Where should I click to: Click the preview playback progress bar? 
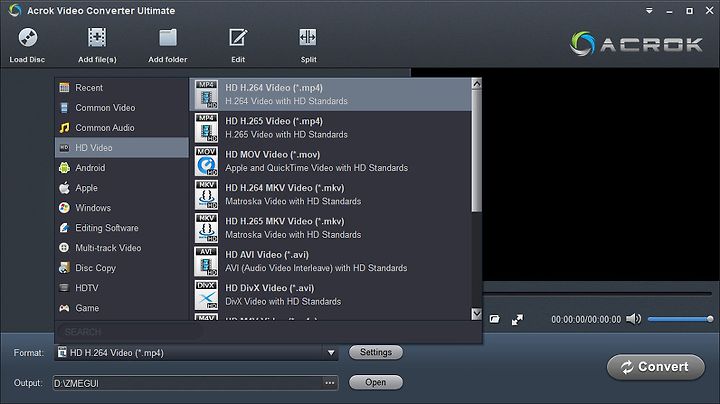598,292
